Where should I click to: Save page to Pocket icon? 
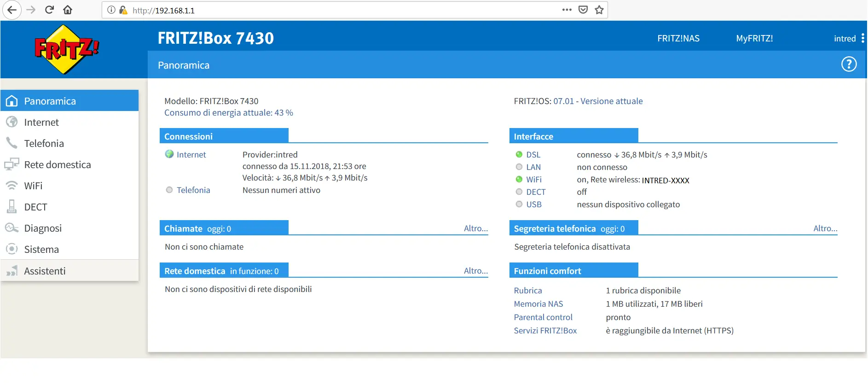583,10
